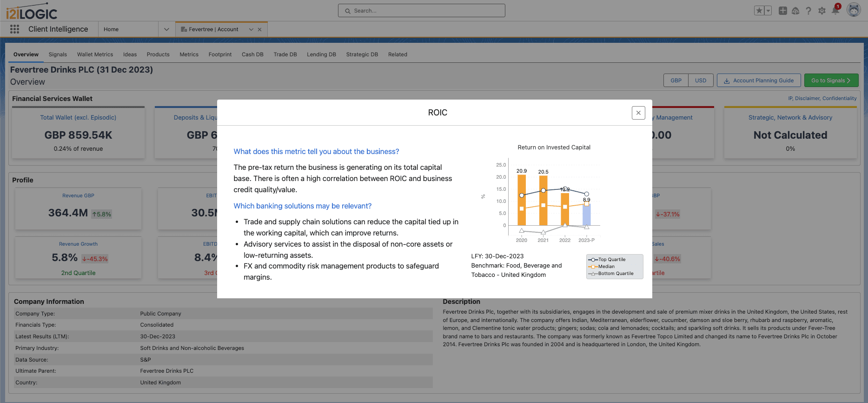Click the account icon on Fevertree tab

point(184,29)
